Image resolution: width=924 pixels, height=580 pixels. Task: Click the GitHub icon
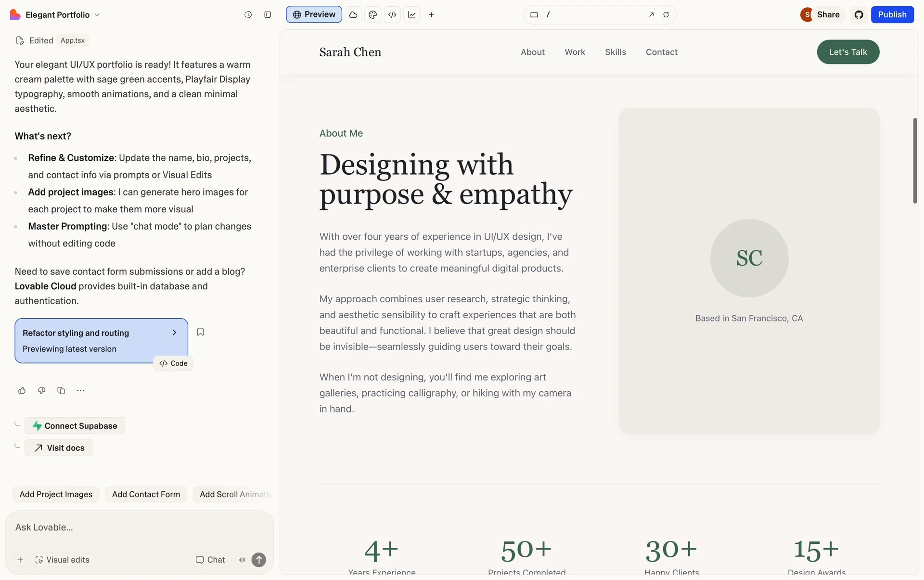point(859,15)
